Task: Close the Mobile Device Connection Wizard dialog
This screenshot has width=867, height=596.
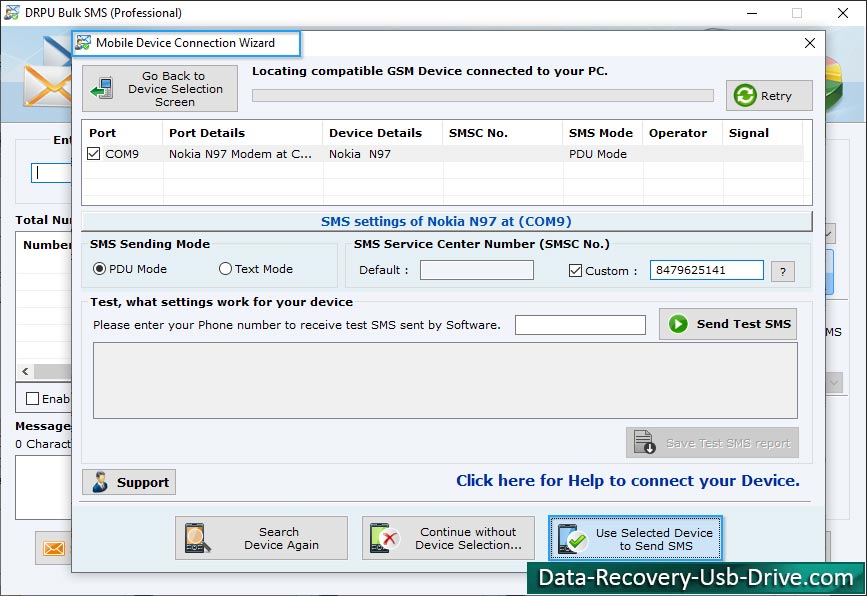Action: tap(809, 43)
